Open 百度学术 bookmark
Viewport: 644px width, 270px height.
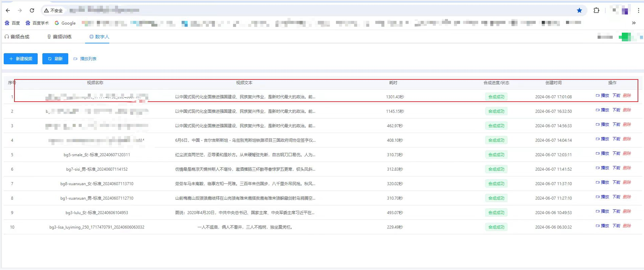pos(37,23)
